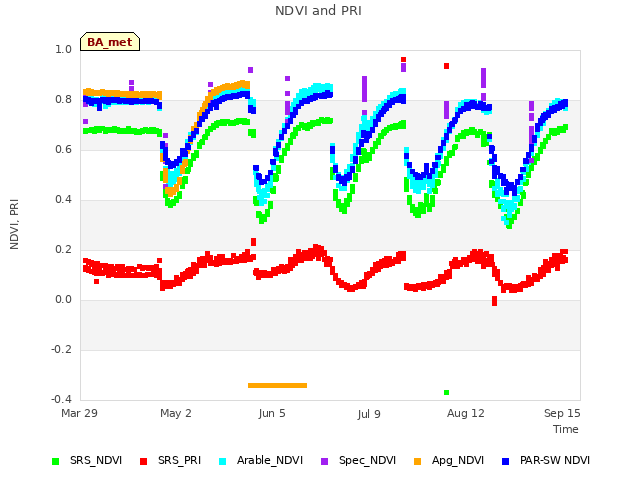Click the -0.2 y-axis tick label
Screen dimensions: 640x480
tap(61, 349)
